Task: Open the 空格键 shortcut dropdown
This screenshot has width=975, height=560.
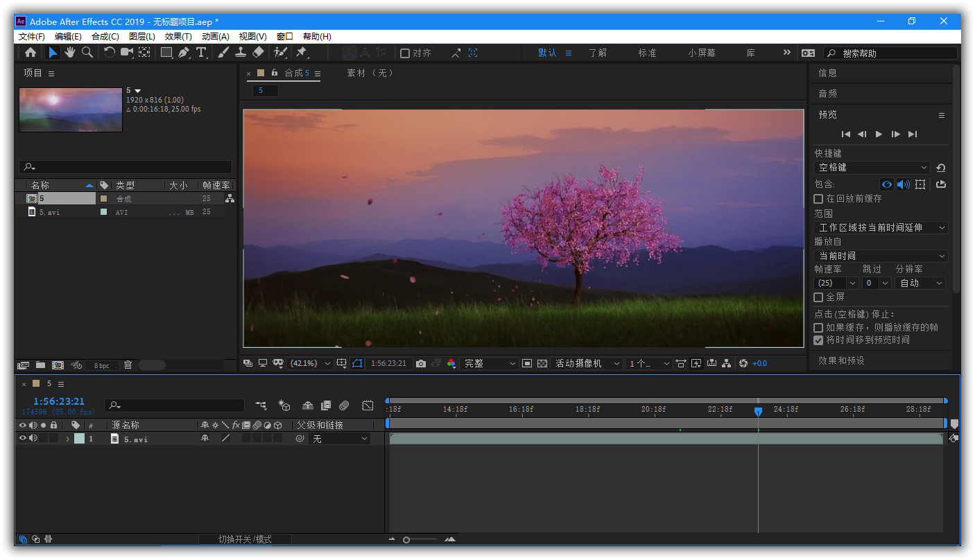Action: click(872, 168)
